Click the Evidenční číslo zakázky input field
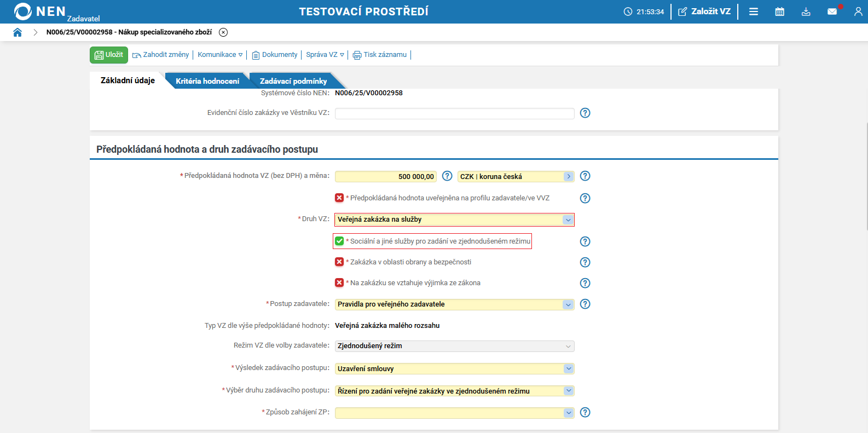The image size is (868, 433). point(454,113)
